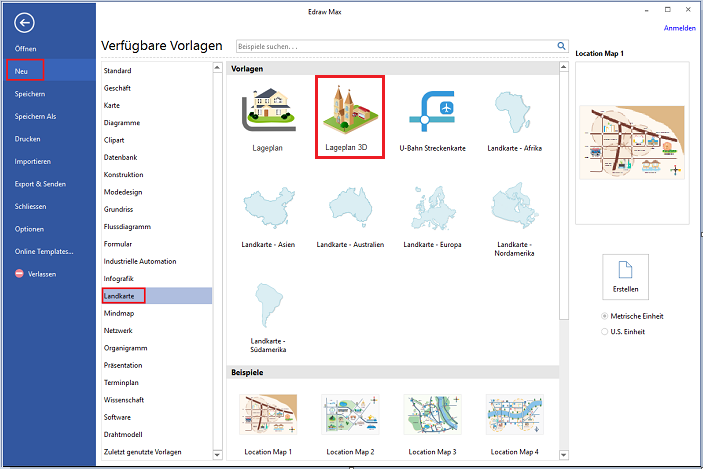This screenshot has width=703, height=469.
Task: Select the Landkarte category
Action: (x=157, y=296)
